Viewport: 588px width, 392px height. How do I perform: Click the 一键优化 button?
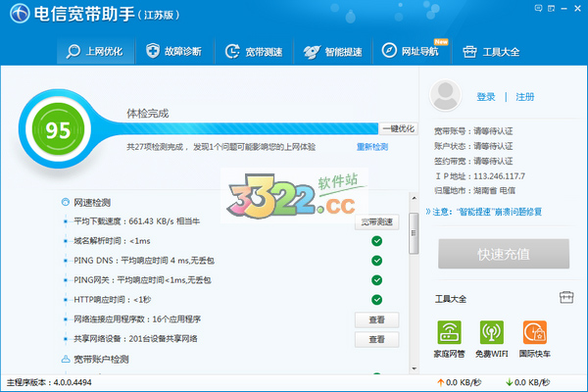[398, 128]
